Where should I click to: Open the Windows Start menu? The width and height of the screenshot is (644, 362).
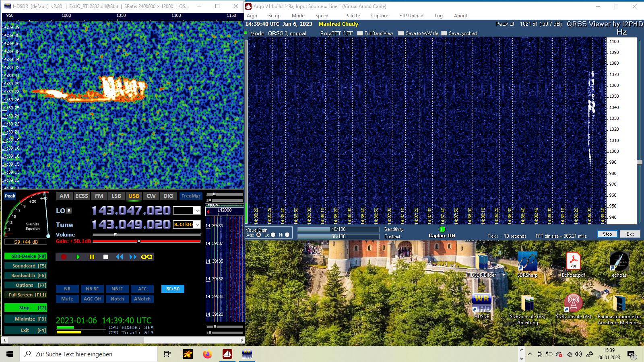click(x=10, y=354)
